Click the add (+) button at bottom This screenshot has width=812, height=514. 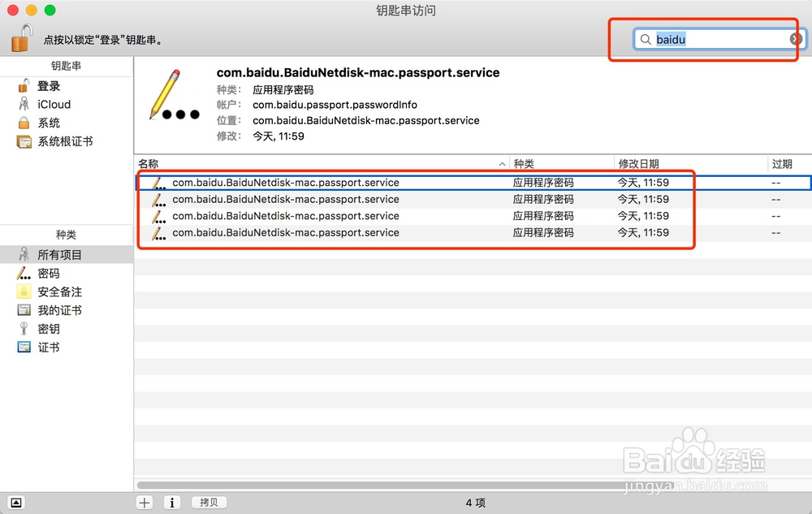click(145, 502)
